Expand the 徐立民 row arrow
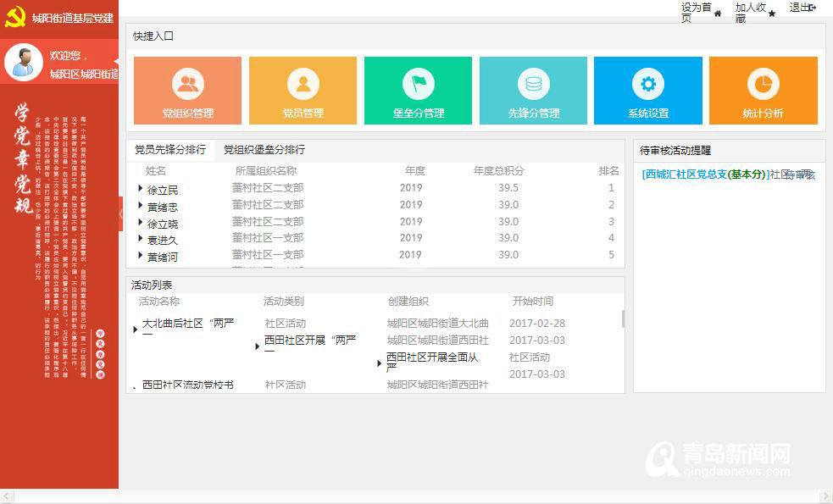 tap(141, 188)
